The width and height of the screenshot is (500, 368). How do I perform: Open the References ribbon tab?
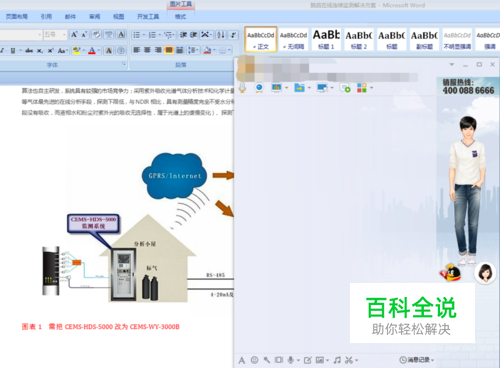pos(46,16)
